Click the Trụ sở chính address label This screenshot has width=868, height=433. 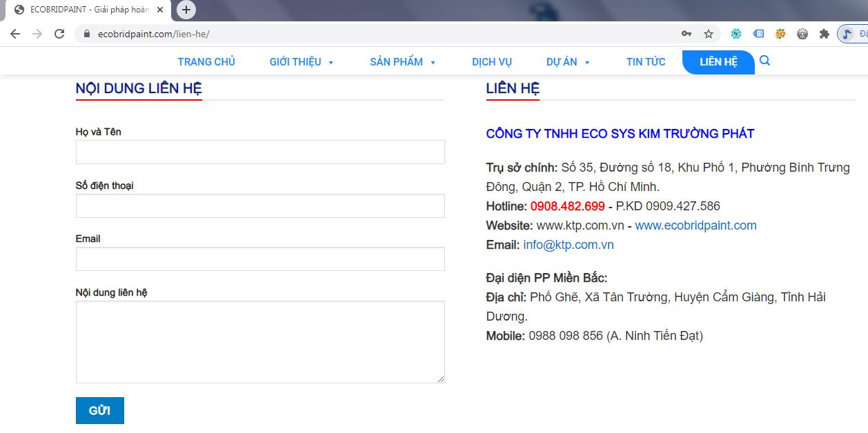(x=522, y=168)
